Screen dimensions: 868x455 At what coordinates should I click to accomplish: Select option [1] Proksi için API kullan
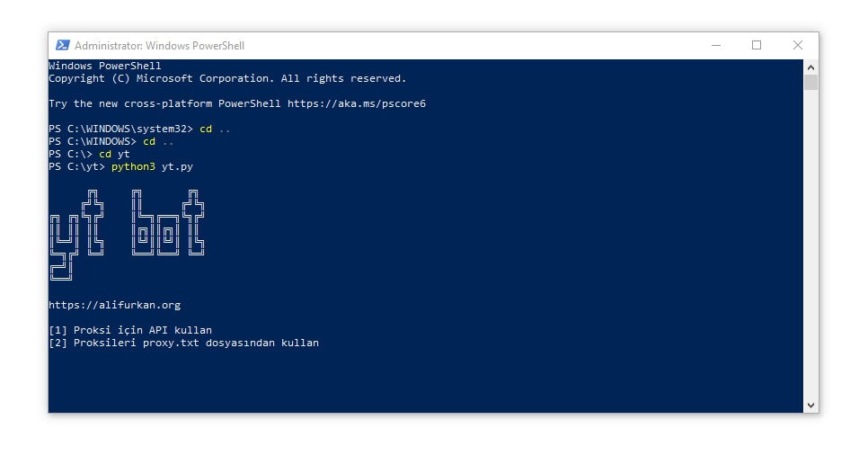coord(130,330)
